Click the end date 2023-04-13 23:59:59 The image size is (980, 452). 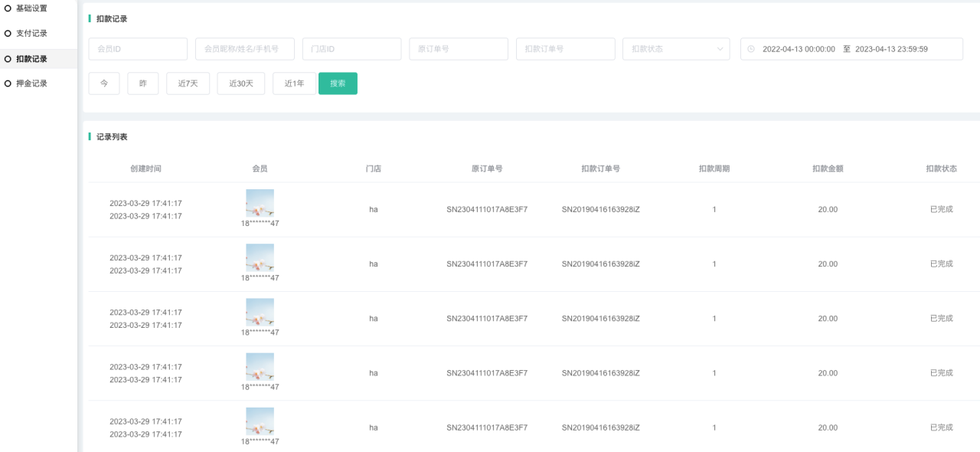coord(891,49)
